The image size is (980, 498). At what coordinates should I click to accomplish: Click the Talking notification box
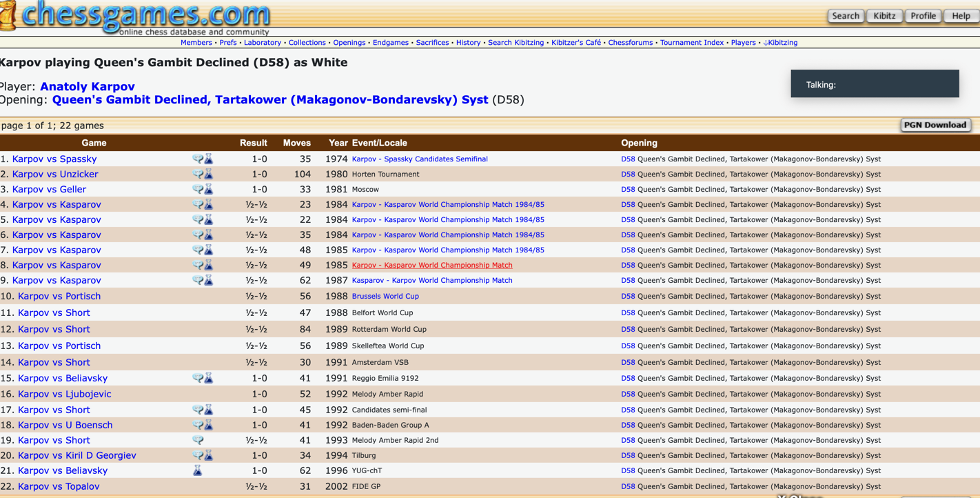pyautogui.click(x=875, y=84)
